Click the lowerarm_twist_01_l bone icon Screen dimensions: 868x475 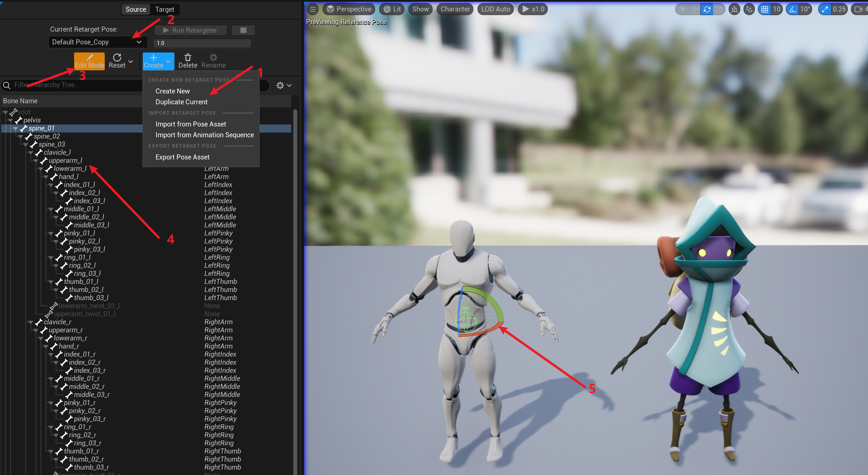tap(54, 306)
